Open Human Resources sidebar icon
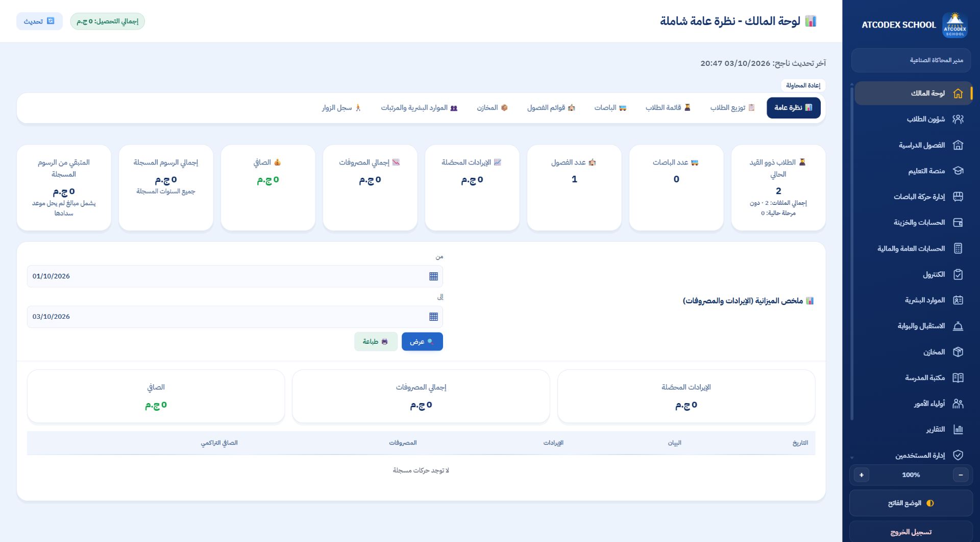This screenshot has height=542, width=980. click(x=958, y=300)
